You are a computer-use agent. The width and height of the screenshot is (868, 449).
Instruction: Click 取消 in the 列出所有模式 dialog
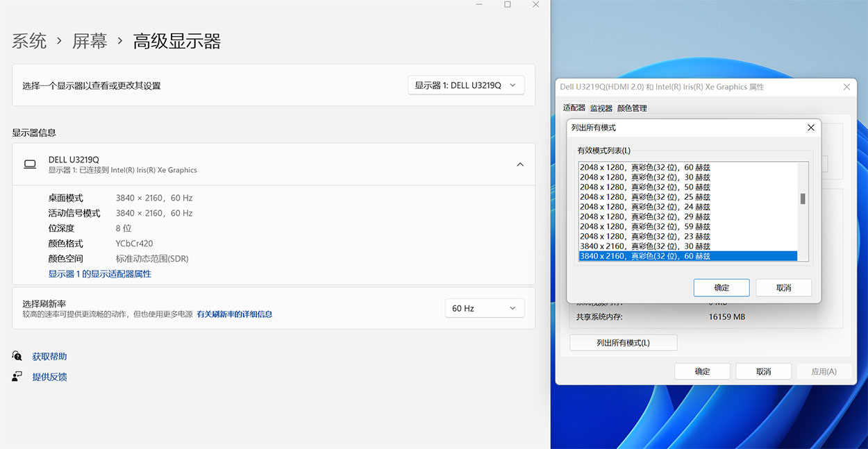pyautogui.click(x=783, y=287)
